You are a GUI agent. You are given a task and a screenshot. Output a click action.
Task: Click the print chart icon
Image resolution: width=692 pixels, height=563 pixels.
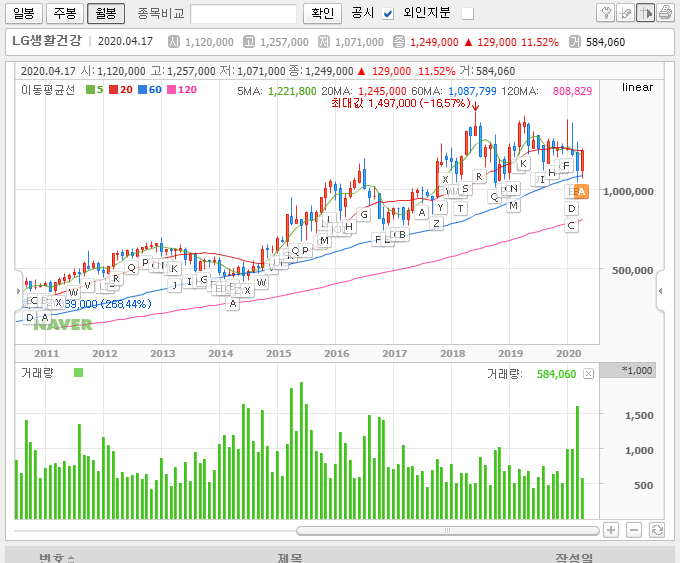665,13
